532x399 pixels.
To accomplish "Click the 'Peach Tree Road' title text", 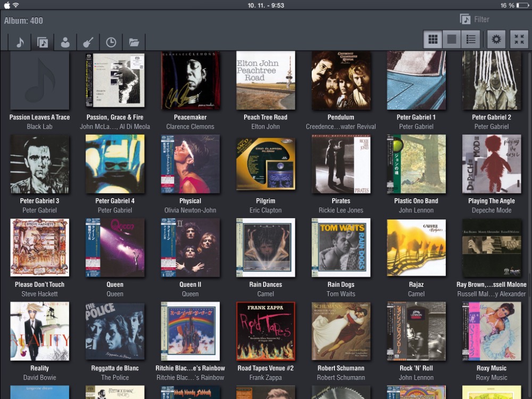I will (265, 117).
